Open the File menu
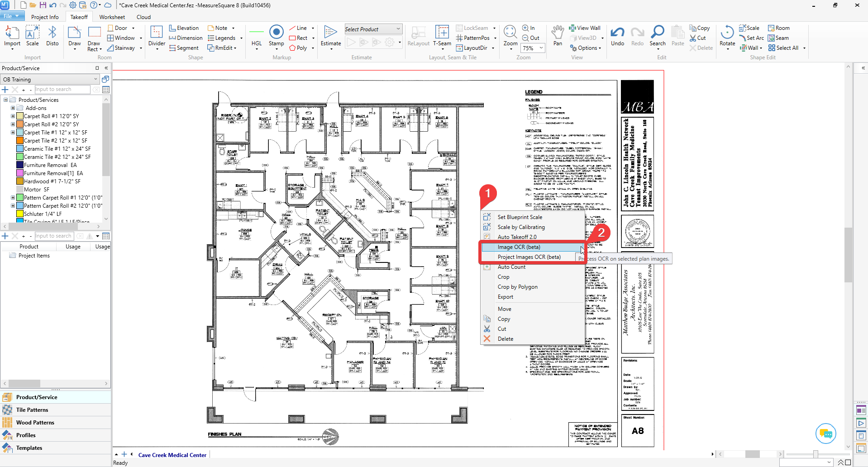Image resolution: width=868 pixels, height=467 pixels. (12, 16)
